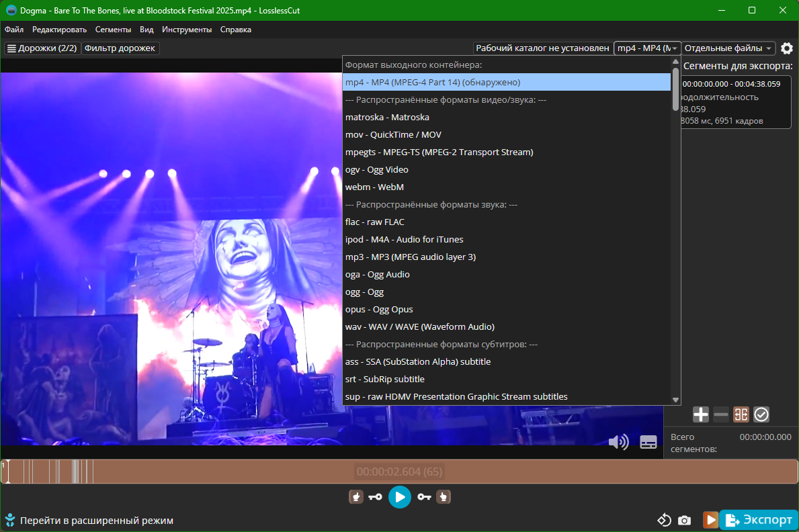
Task: Click the keyframe marks at the timeline start
Action: tap(58, 472)
